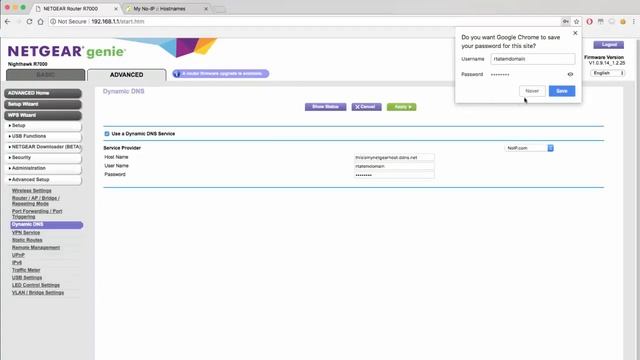Click the Password field in DNS form
Image resolution: width=640 pixels, height=360 pixels.
(394, 175)
